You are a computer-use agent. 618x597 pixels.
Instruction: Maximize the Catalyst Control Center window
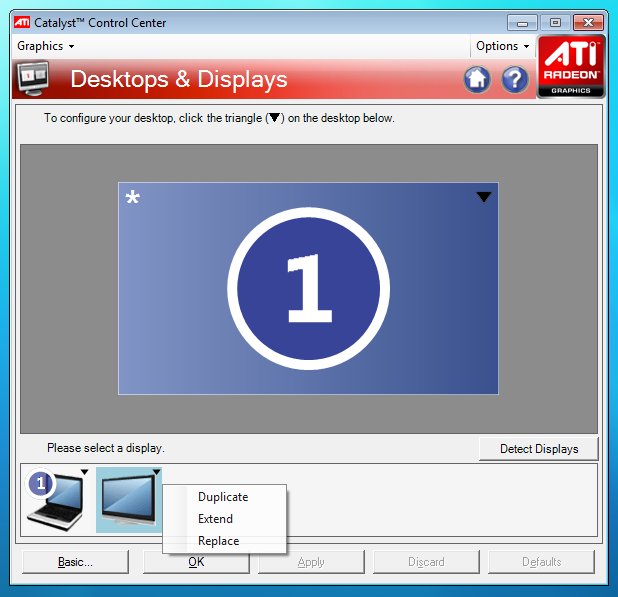[x=555, y=23]
